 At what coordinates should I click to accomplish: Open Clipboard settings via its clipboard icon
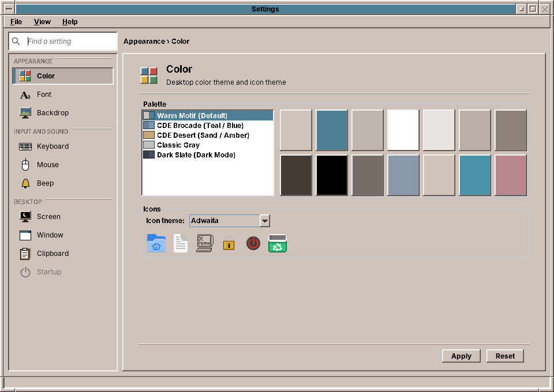click(x=25, y=254)
